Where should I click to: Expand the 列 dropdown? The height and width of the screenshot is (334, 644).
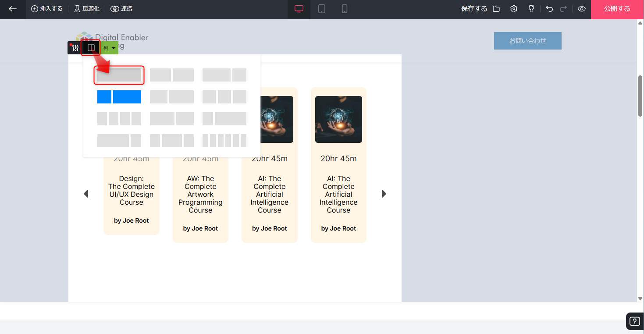(110, 48)
